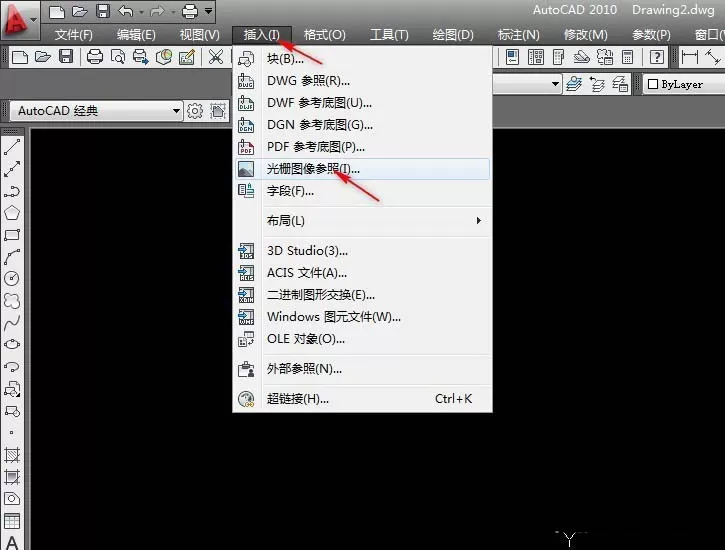Select the Spline tool
The height and width of the screenshot is (550, 725).
[x=12, y=323]
